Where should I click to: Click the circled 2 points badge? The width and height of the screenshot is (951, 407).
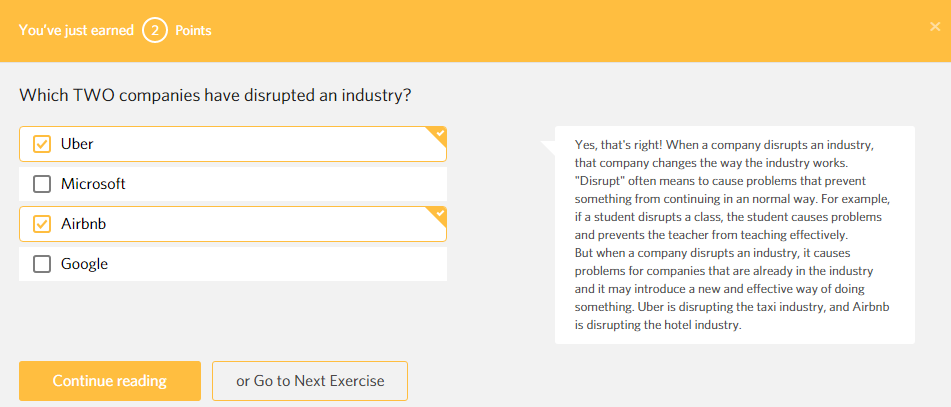click(154, 30)
